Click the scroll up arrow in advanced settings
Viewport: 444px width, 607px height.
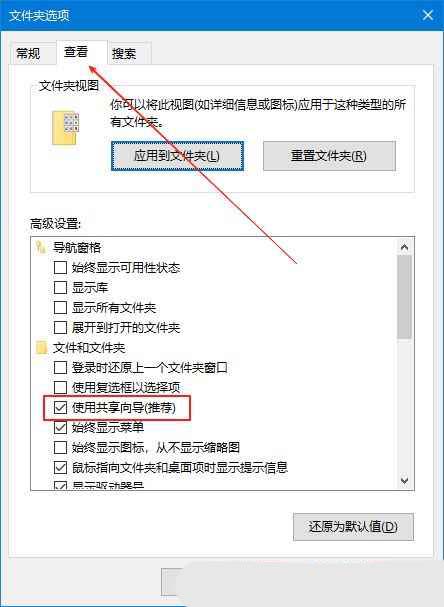click(x=405, y=247)
